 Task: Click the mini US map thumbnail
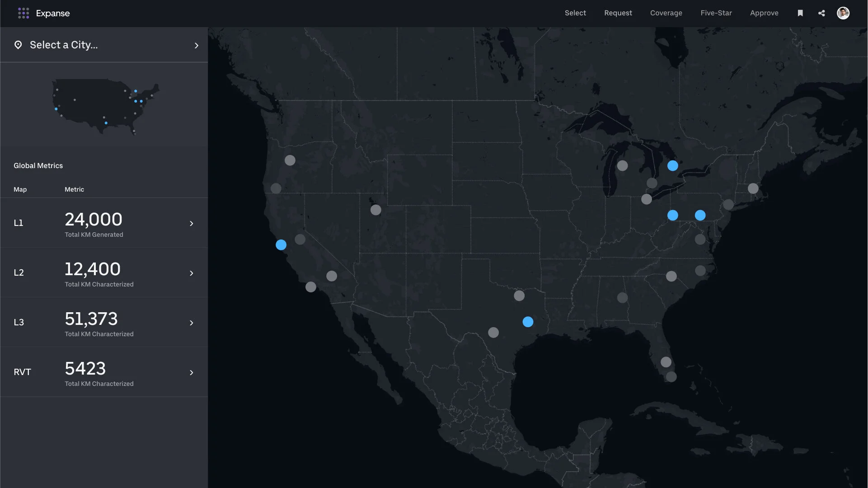(105, 106)
